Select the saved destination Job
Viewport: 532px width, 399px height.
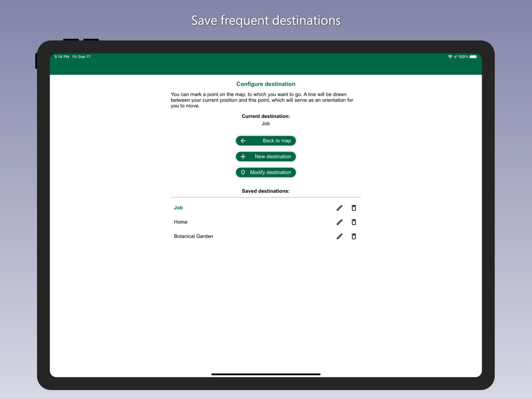178,207
